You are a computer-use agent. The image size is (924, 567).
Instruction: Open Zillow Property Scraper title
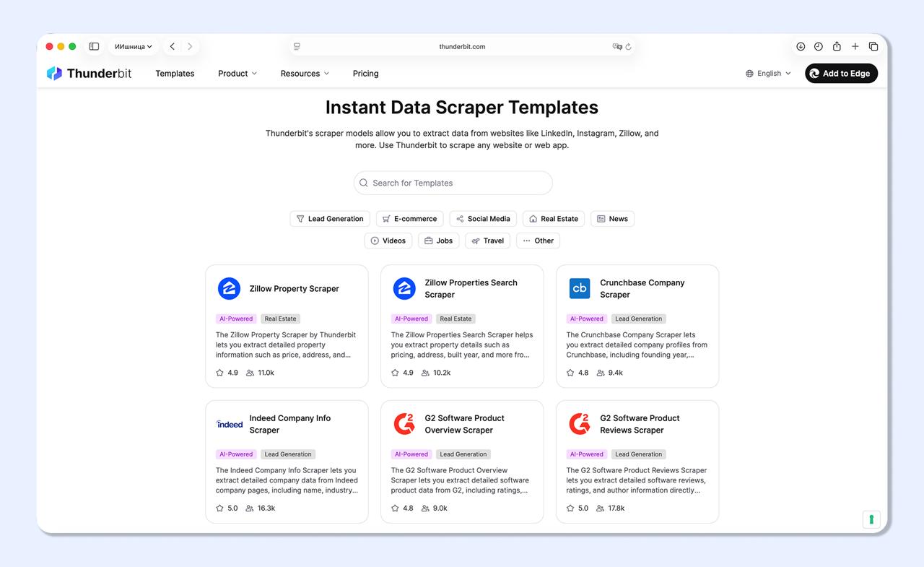pos(294,289)
